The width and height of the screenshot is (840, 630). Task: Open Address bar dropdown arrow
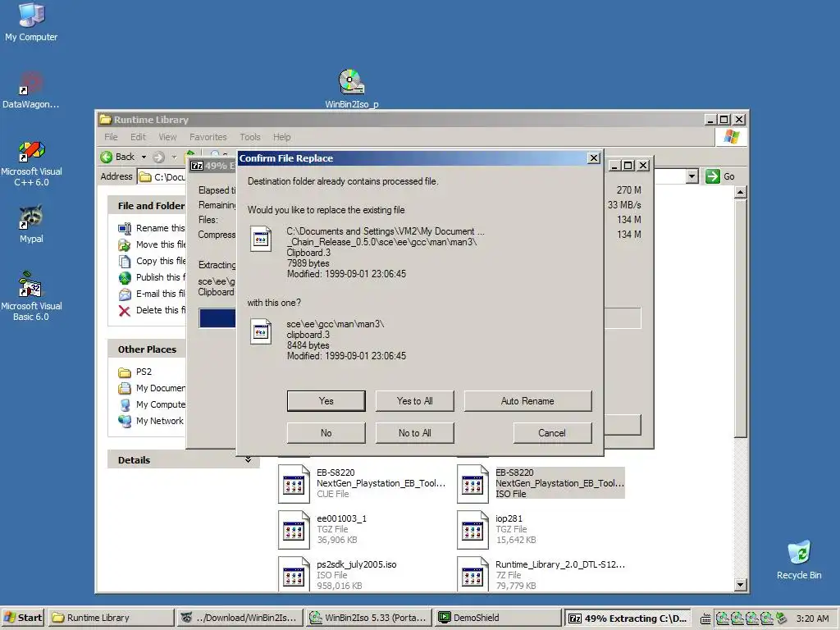(x=692, y=176)
